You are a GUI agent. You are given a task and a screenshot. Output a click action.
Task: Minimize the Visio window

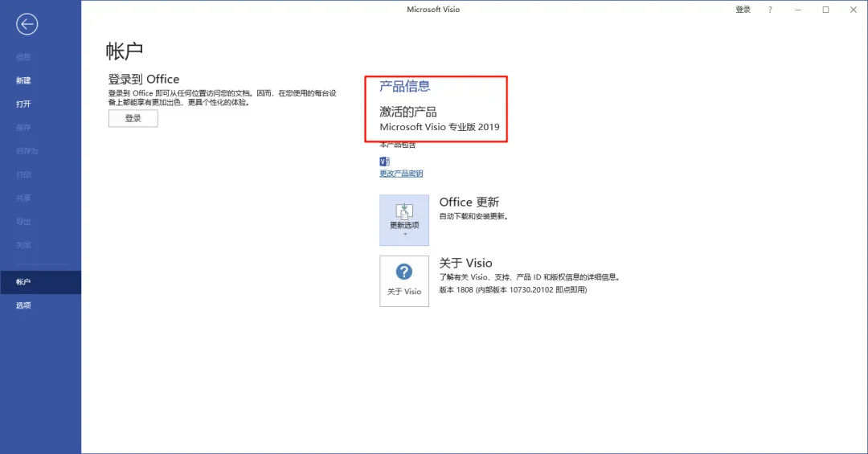(x=798, y=10)
